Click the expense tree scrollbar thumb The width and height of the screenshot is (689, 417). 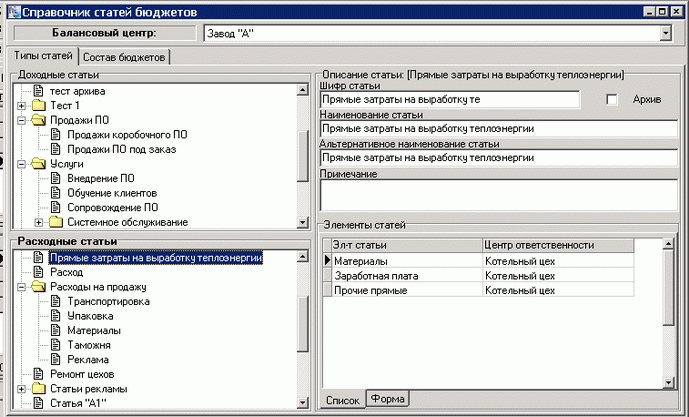(x=303, y=324)
